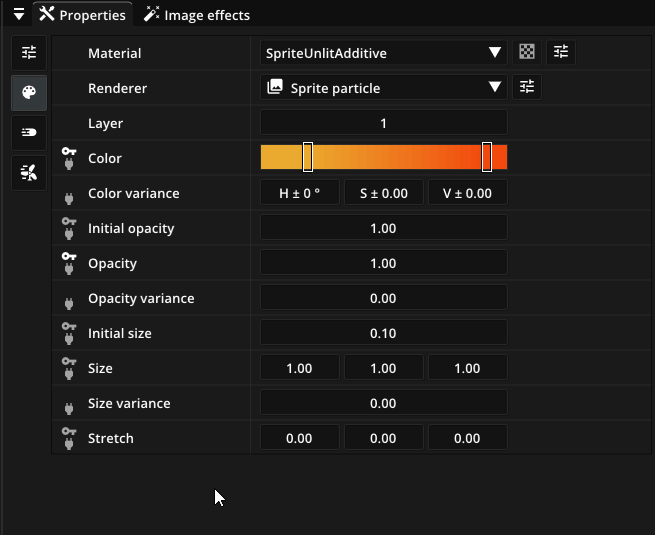The image size is (655, 535).
Task: Open the fan forces sidebar section
Action: pyautogui.click(x=29, y=172)
